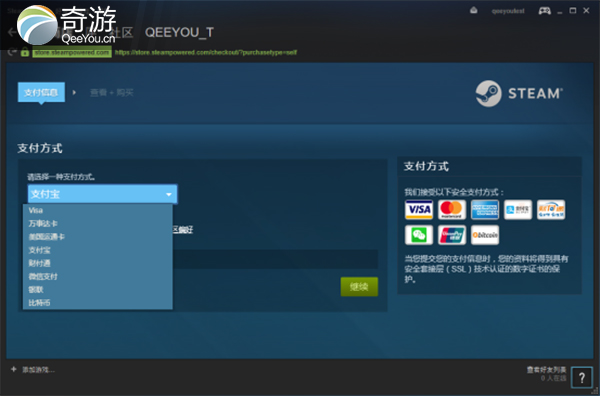
Task: Click the Mastercard logo
Action: (452, 209)
